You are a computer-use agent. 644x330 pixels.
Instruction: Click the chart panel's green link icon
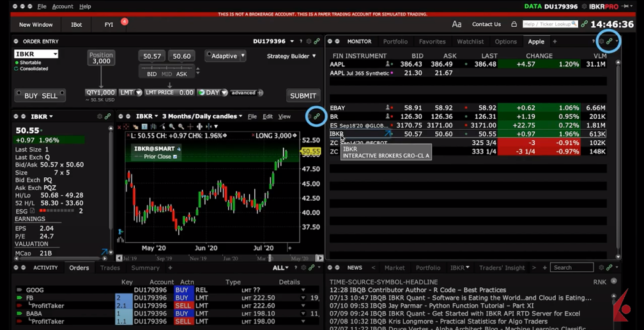coord(316,116)
